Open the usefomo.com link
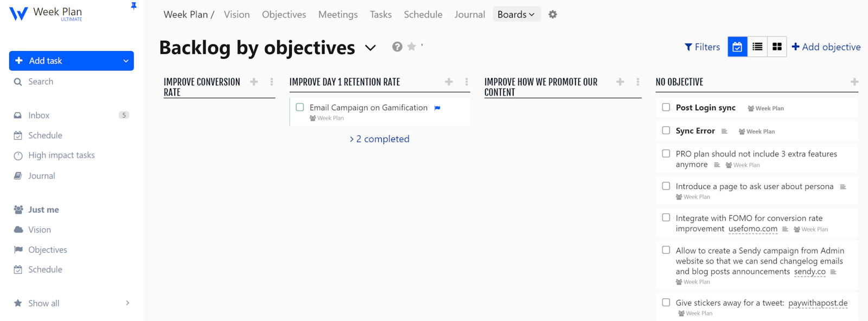The height and width of the screenshot is (321, 868). 752,229
